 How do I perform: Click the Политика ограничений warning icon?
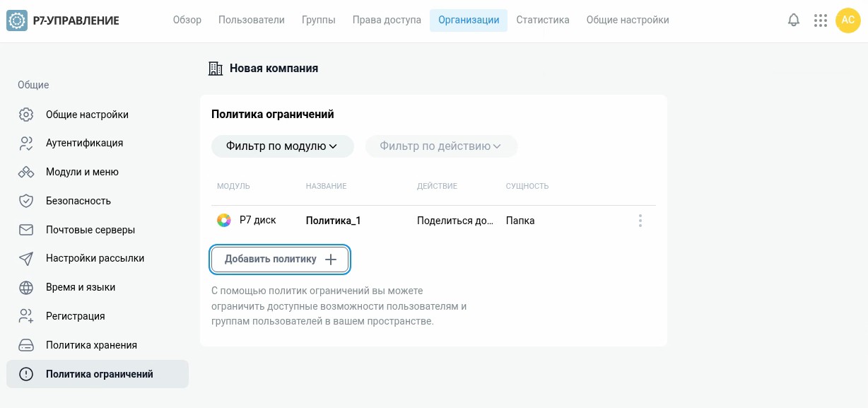click(x=26, y=374)
